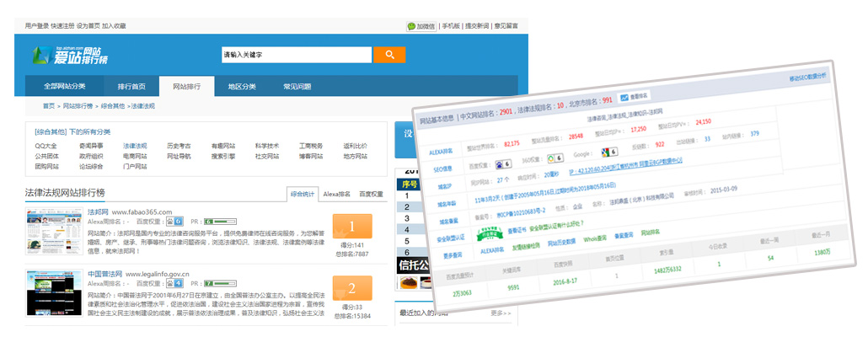Screen dimensions: 868x337
Task: Open the 加微信 WeChat icon link
Action: (421, 26)
